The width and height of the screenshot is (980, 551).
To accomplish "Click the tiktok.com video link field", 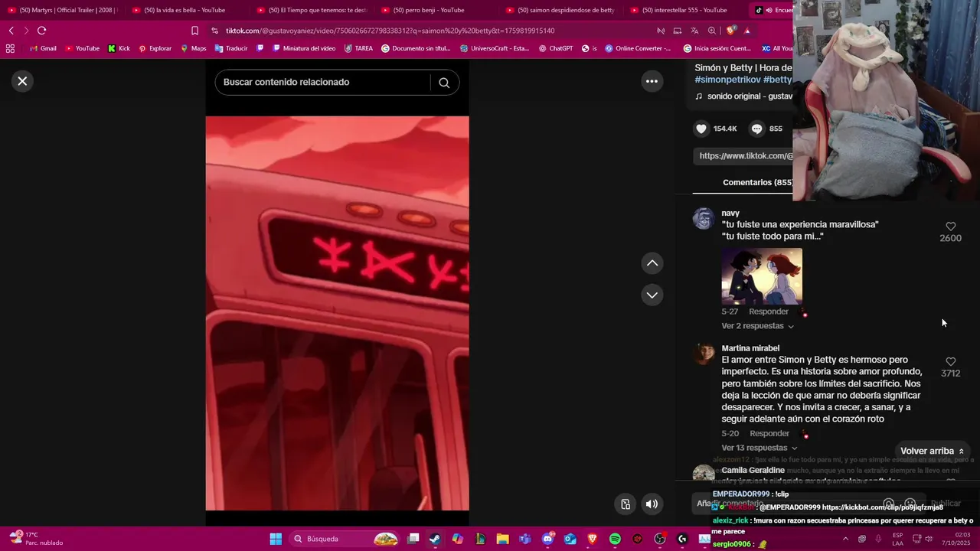I will point(744,156).
